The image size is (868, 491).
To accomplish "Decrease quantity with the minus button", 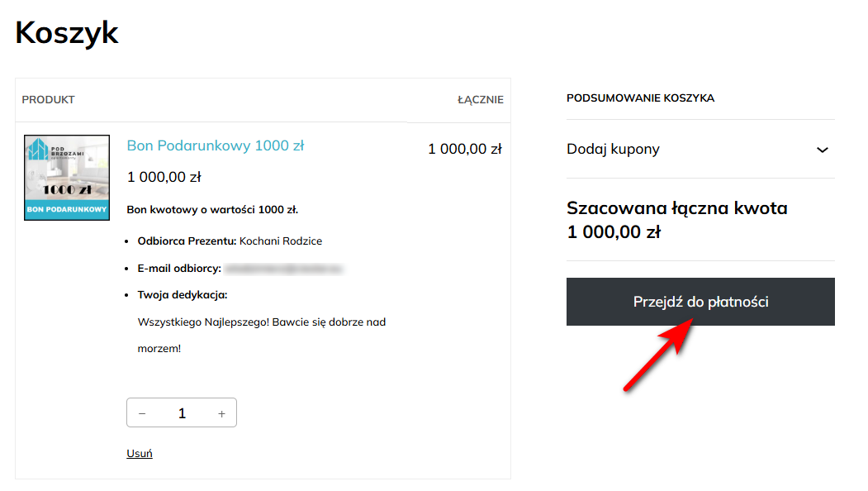I will pos(142,413).
